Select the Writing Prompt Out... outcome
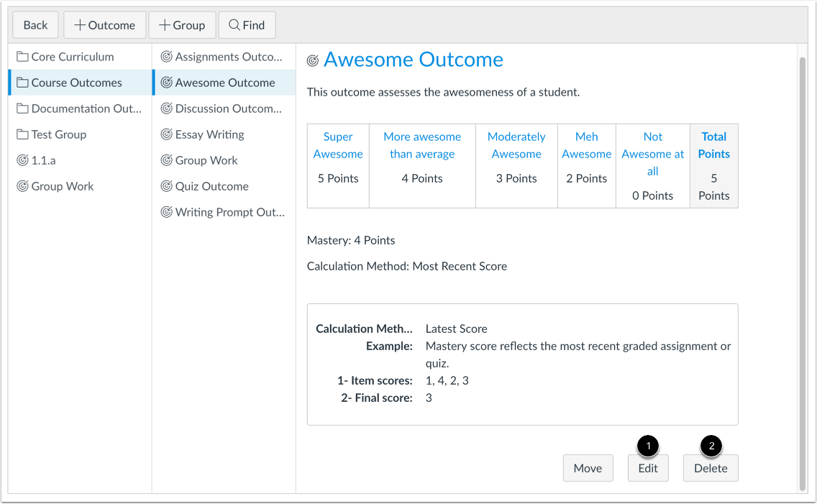Image resolution: width=817 pixels, height=504 pixels. [224, 212]
